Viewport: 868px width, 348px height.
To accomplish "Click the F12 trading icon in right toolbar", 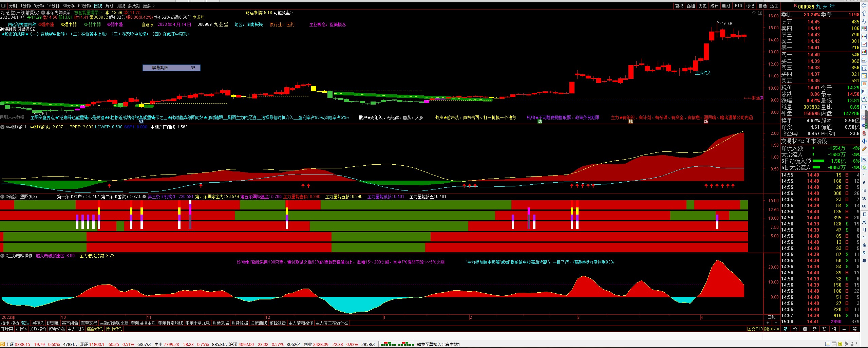I will coord(864,92).
